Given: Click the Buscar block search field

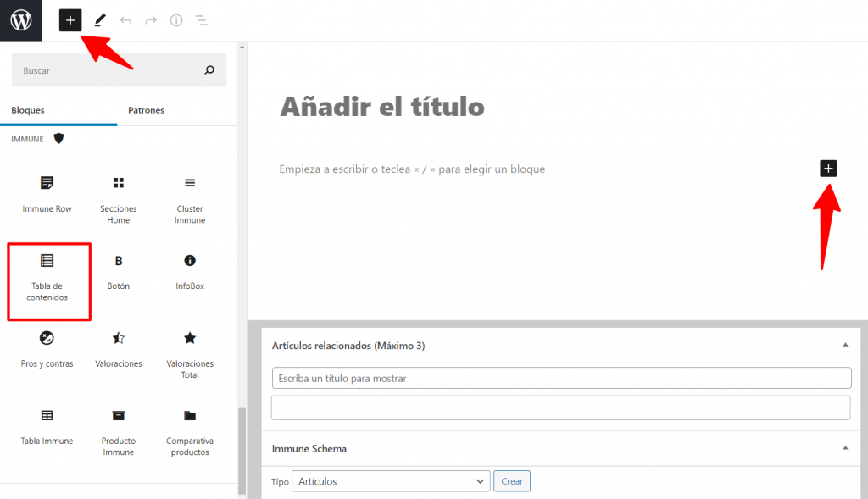Looking at the screenshot, I should click(x=110, y=70).
